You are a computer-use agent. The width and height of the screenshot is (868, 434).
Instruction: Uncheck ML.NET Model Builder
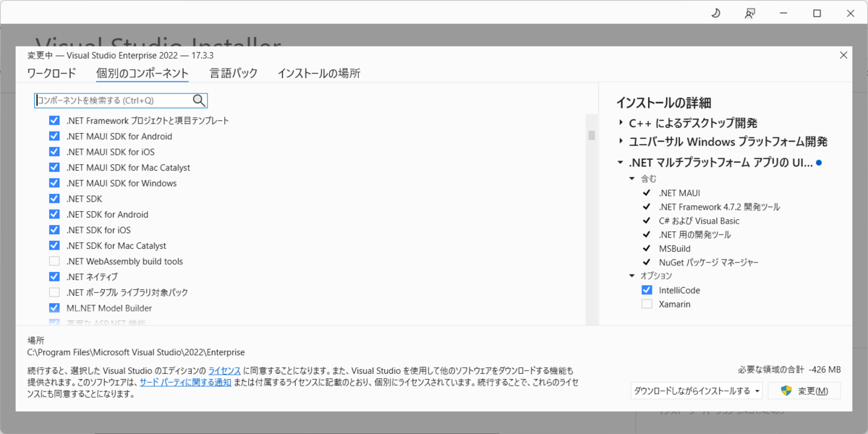54,308
